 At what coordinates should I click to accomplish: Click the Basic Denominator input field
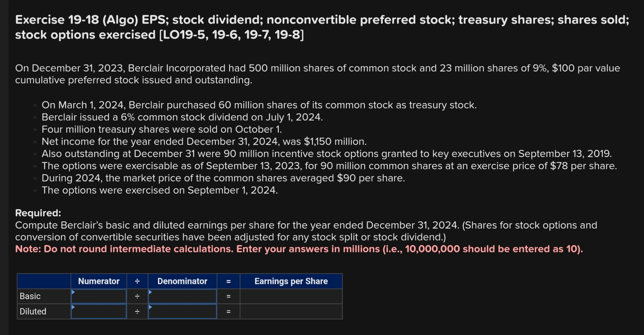tap(182, 296)
